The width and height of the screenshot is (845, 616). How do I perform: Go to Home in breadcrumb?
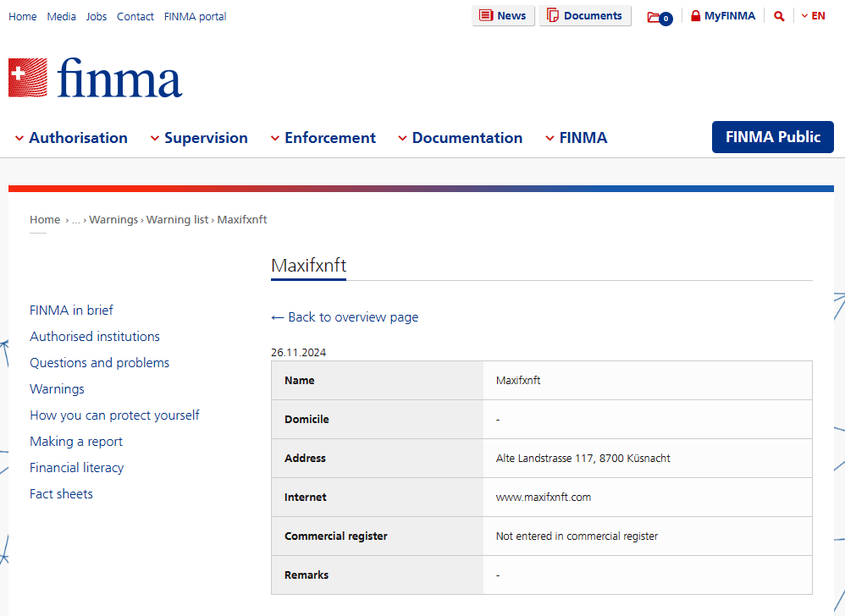pyautogui.click(x=45, y=220)
